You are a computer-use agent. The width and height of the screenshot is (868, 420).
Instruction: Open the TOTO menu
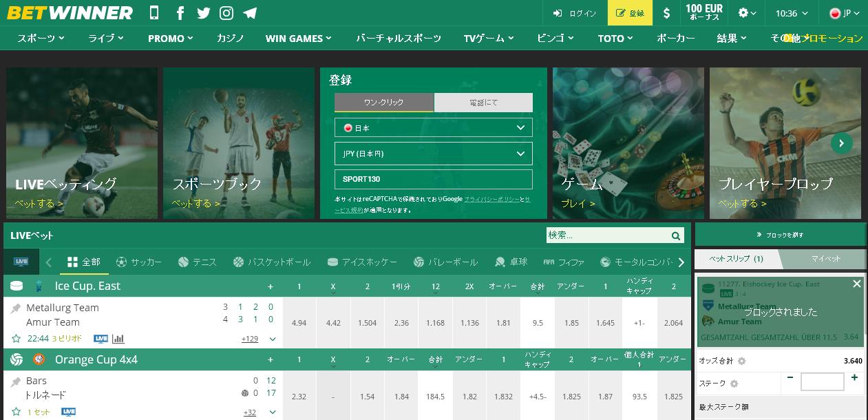(x=615, y=39)
